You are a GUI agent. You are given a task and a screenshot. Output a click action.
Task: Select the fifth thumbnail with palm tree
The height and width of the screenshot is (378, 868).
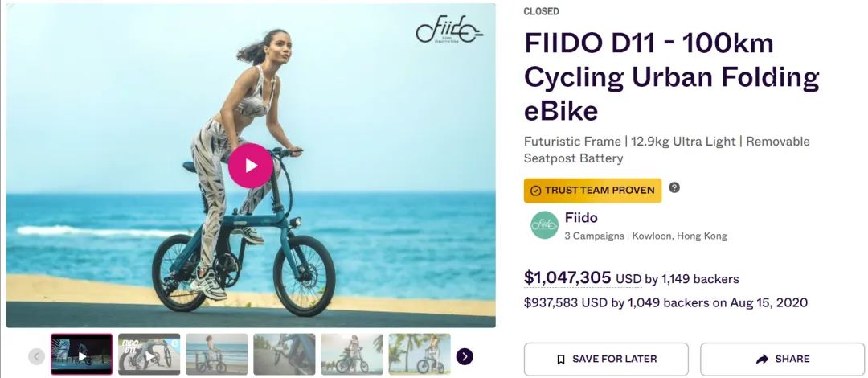(x=351, y=354)
